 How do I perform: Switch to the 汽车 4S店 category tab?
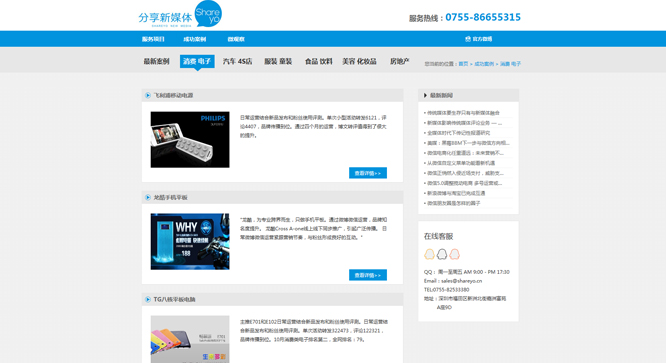pyautogui.click(x=237, y=62)
